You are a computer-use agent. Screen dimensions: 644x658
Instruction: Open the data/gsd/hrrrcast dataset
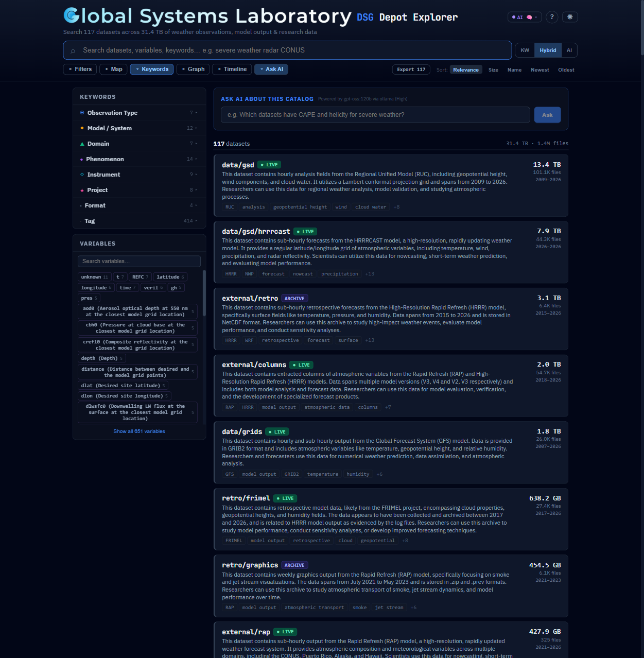pos(256,232)
